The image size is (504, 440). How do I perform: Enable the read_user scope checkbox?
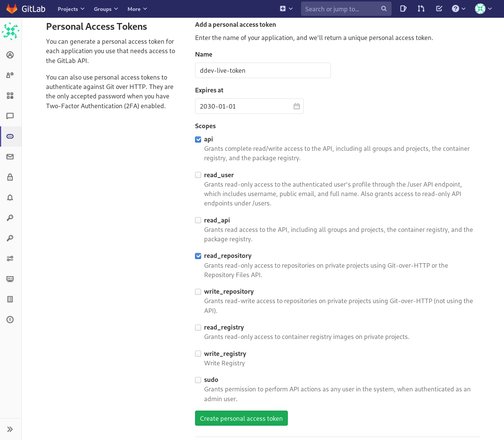(x=198, y=175)
